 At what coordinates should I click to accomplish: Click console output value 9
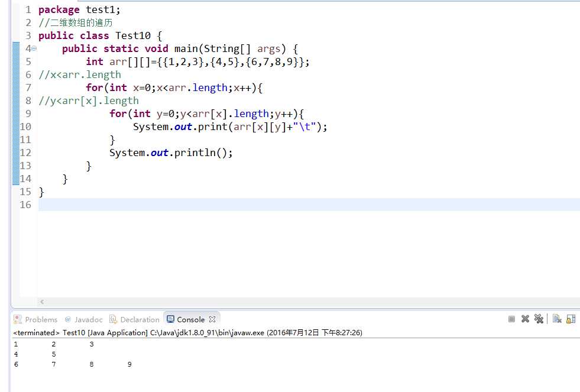[x=129, y=364]
